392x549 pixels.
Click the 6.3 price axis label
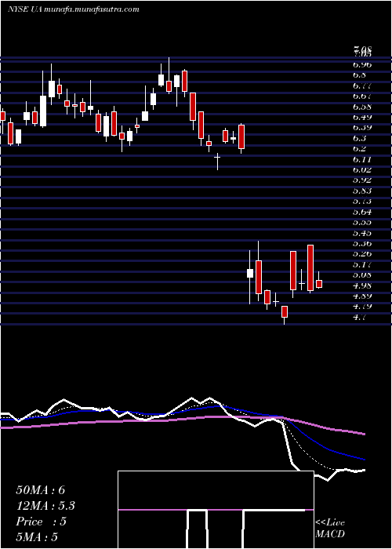point(360,138)
